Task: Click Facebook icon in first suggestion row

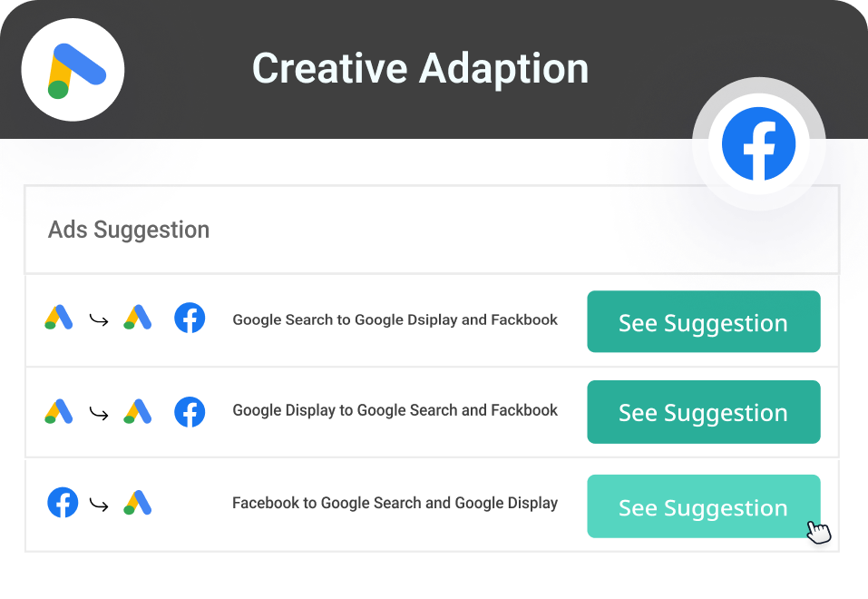Action: click(x=190, y=318)
